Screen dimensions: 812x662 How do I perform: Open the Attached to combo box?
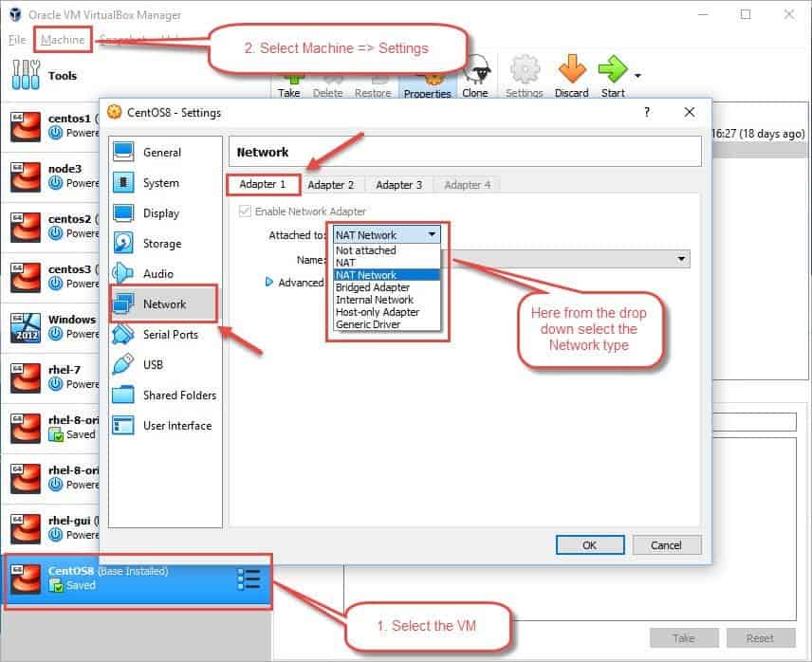pyautogui.click(x=387, y=234)
